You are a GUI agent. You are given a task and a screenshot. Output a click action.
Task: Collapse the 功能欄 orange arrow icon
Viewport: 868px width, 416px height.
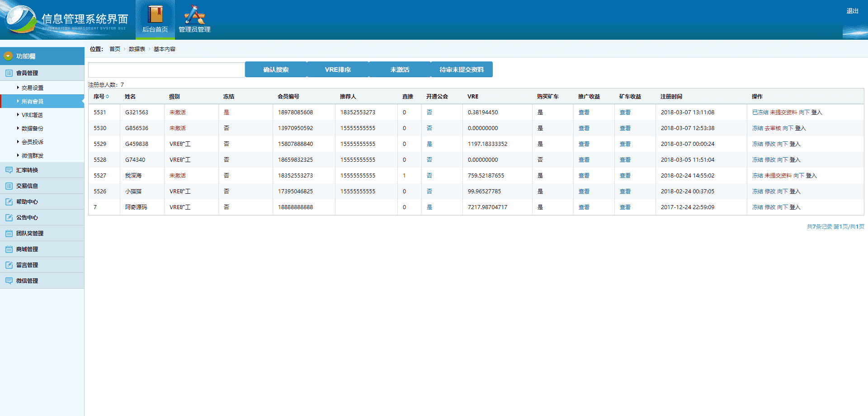(x=8, y=56)
